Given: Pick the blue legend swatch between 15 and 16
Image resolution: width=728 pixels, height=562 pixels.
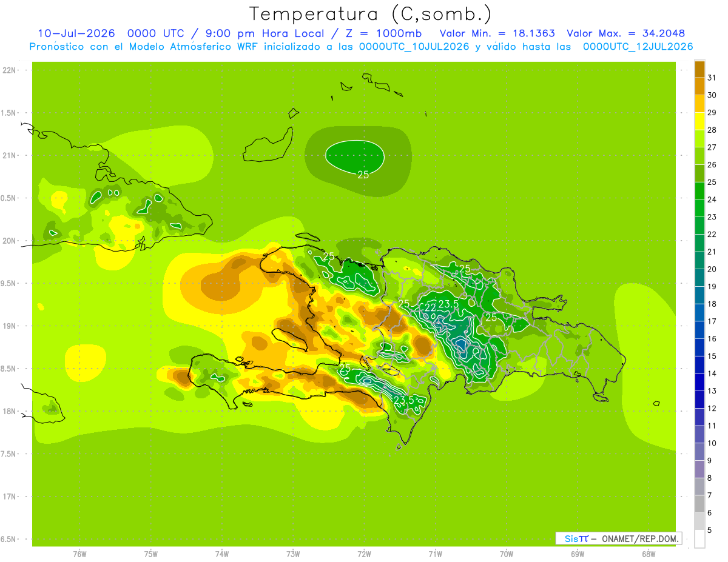Looking at the screenshot, I should click(699, 347).
